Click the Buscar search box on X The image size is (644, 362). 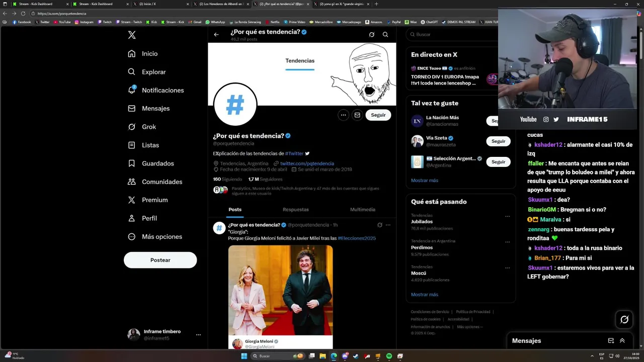453,35
